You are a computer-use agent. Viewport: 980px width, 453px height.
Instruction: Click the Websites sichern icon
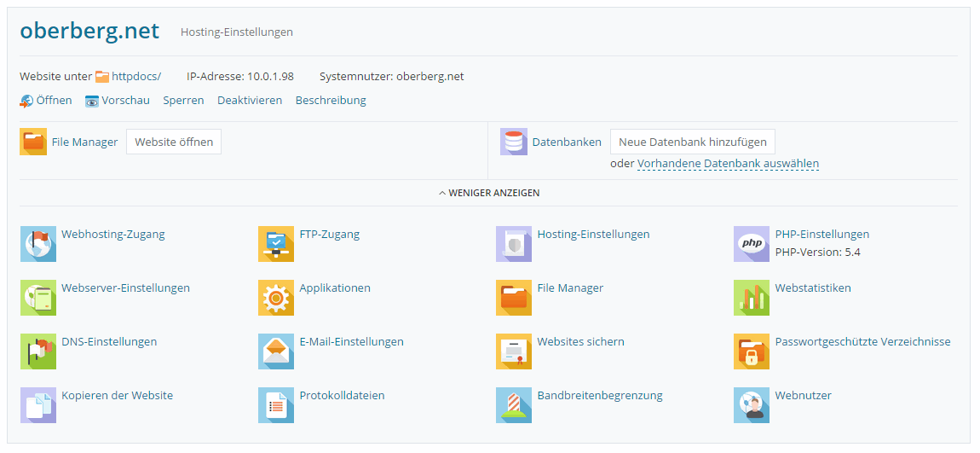[513, 351]
